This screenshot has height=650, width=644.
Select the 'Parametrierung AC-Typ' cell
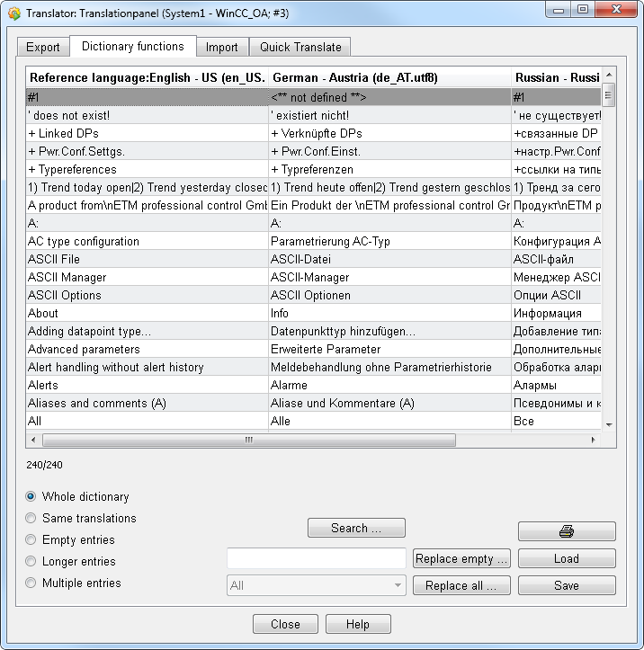[389, 241]
